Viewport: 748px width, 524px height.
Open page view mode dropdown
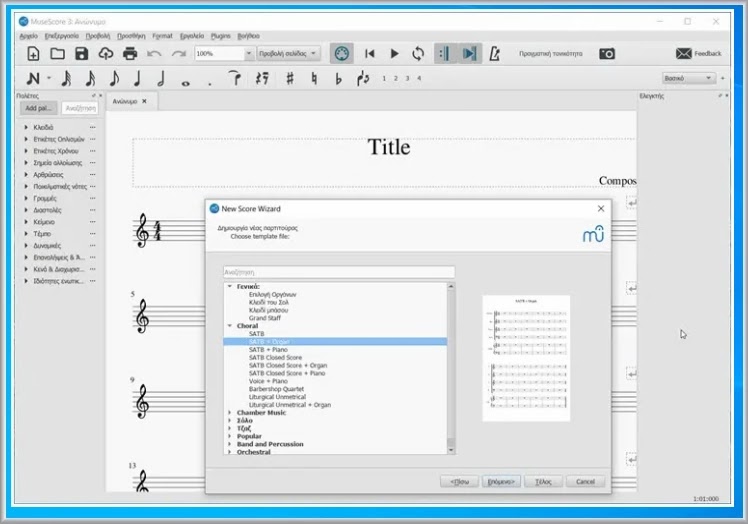point(288,53)
